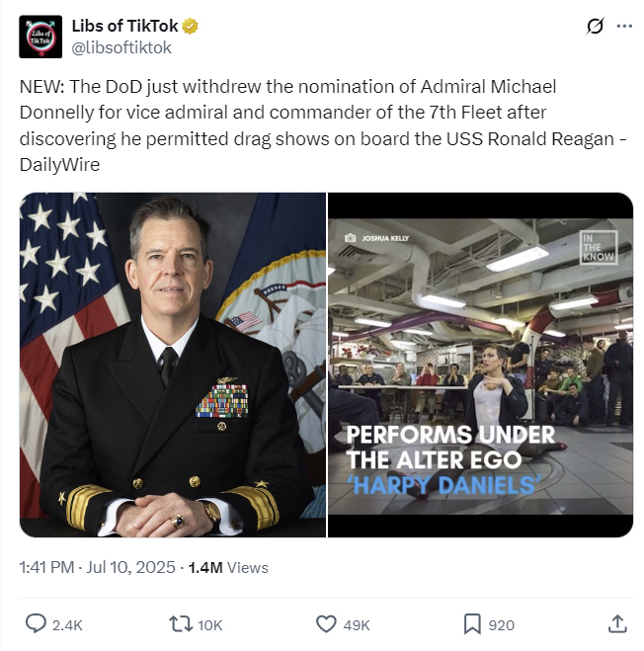Click the post text body

(322, 125)
